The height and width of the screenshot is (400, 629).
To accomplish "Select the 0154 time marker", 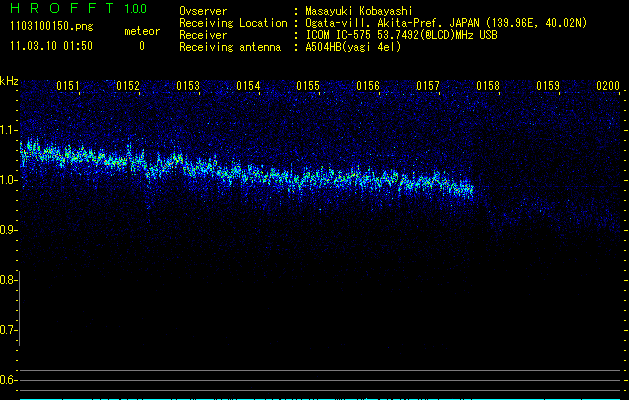I will coord(248,86).
